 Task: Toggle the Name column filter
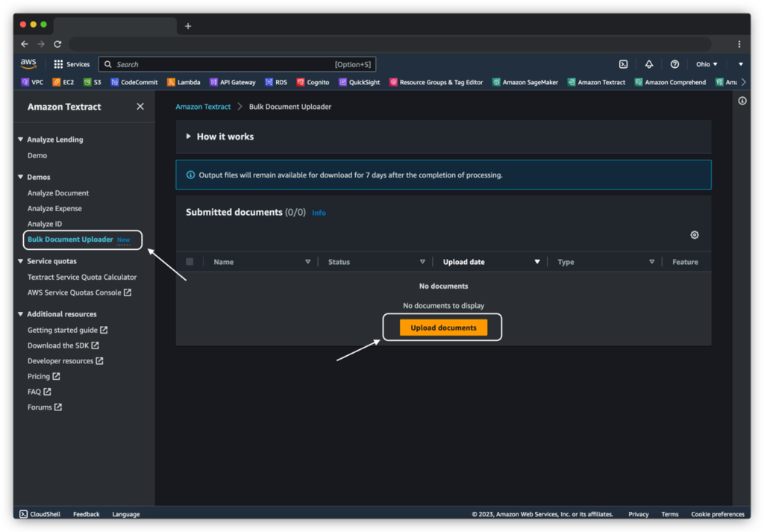(x=307, y=261)
